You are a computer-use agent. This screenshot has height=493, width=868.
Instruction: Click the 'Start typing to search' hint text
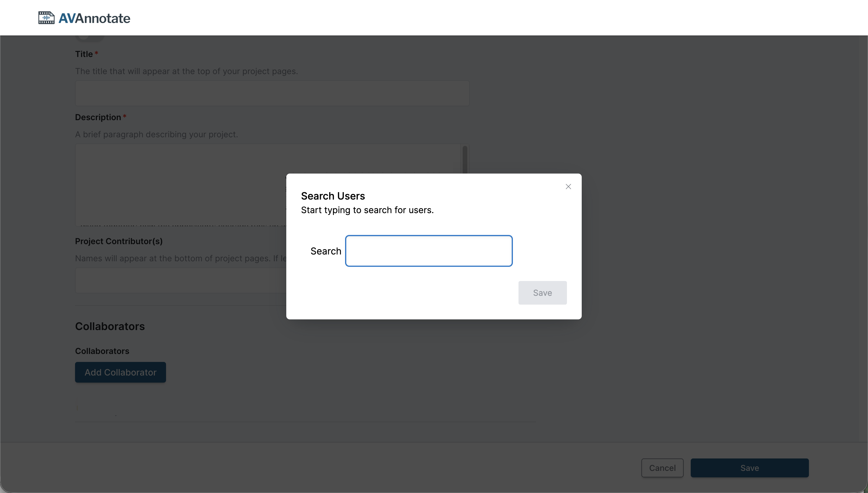[367, 210]
